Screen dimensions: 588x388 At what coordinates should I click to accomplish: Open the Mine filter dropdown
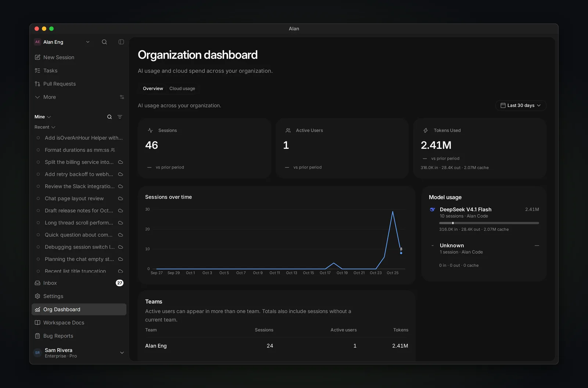(43, 117)
